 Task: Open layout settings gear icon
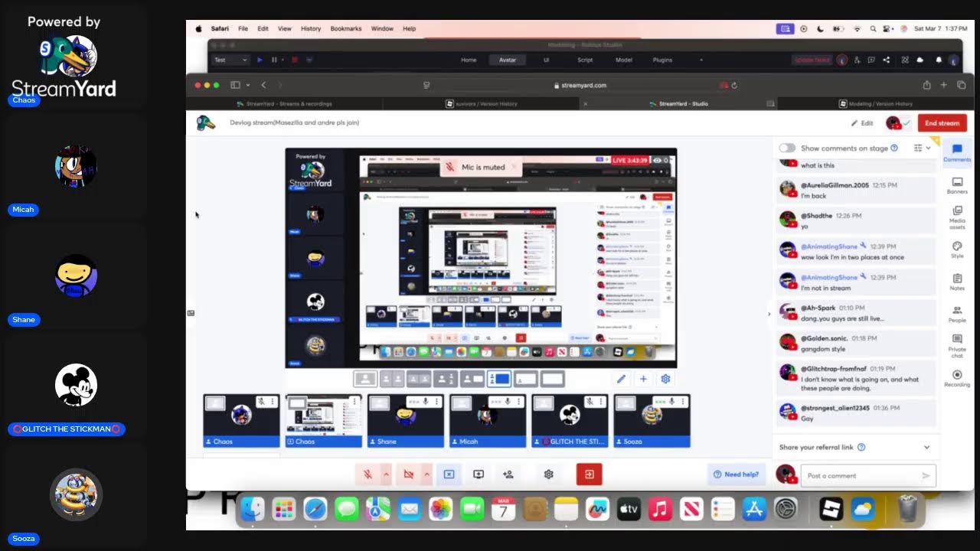coord(665,379)
